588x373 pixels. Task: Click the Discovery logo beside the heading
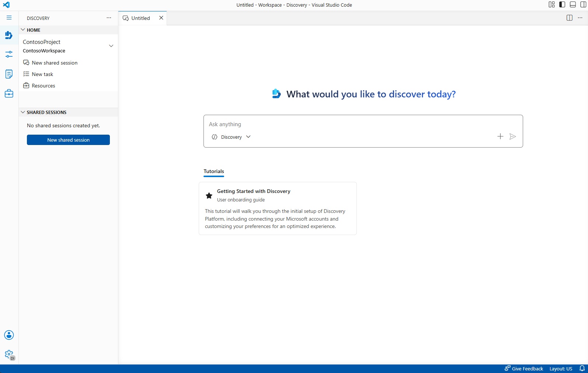276,94
